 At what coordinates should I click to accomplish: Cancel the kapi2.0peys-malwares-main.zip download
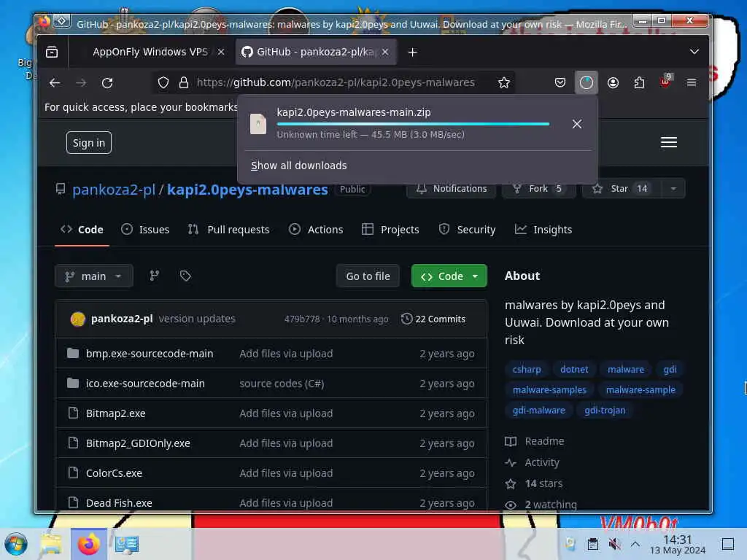(577, 124)
